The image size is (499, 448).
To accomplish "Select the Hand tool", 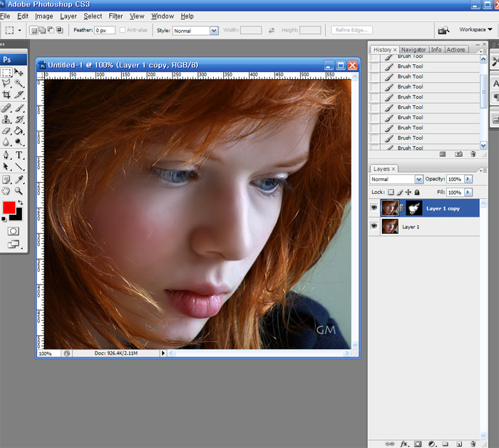I will [x=6, y=190].
